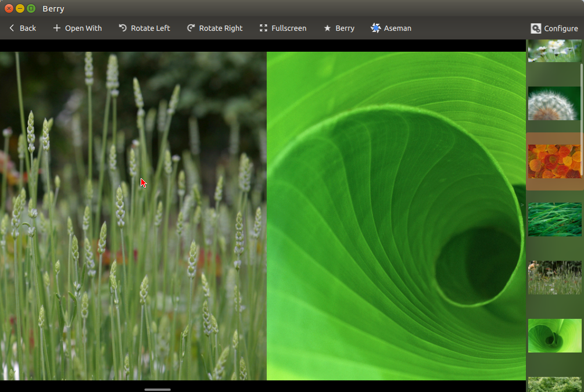Go back using the Back label

[x=28, y=28]
